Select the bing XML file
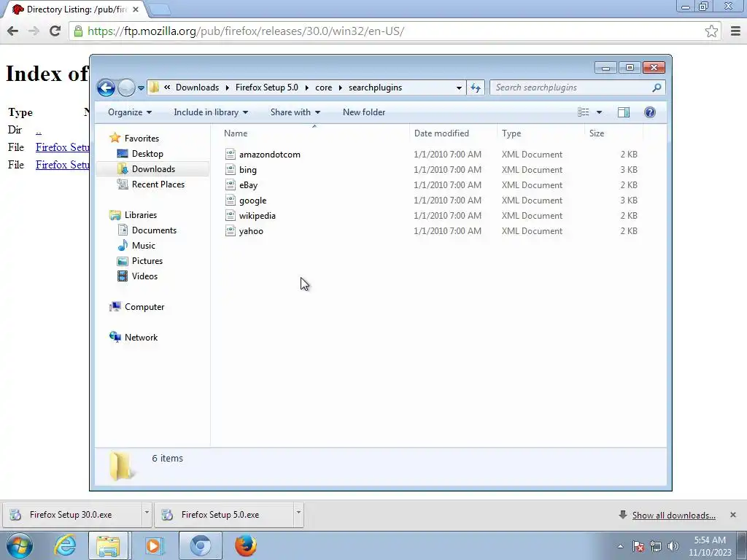 [431, 169]
